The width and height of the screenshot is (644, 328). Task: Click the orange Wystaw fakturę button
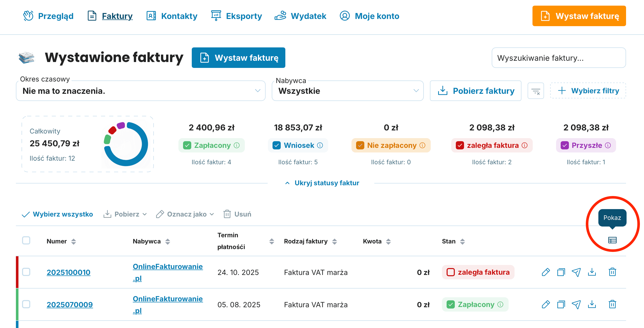pyautogui.click(x=579, y=16)
